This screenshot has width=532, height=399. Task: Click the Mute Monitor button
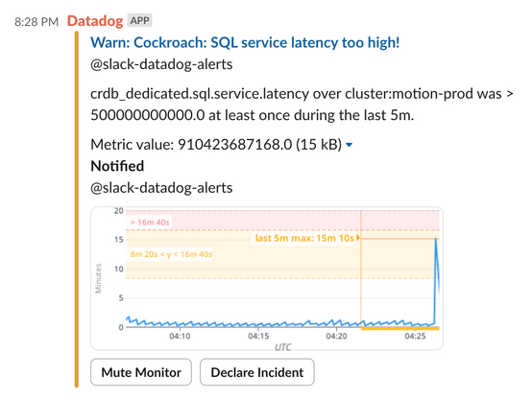pos(141,372)
